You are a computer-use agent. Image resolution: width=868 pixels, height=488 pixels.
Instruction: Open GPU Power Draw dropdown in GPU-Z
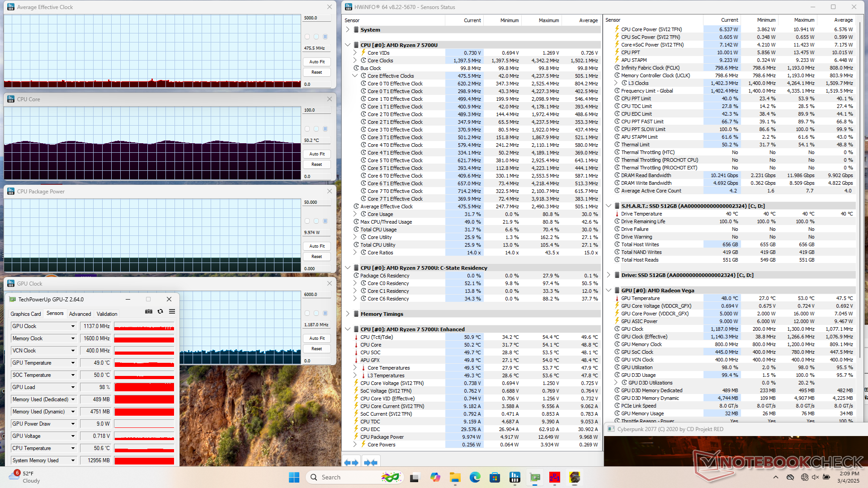click(73, 424)
